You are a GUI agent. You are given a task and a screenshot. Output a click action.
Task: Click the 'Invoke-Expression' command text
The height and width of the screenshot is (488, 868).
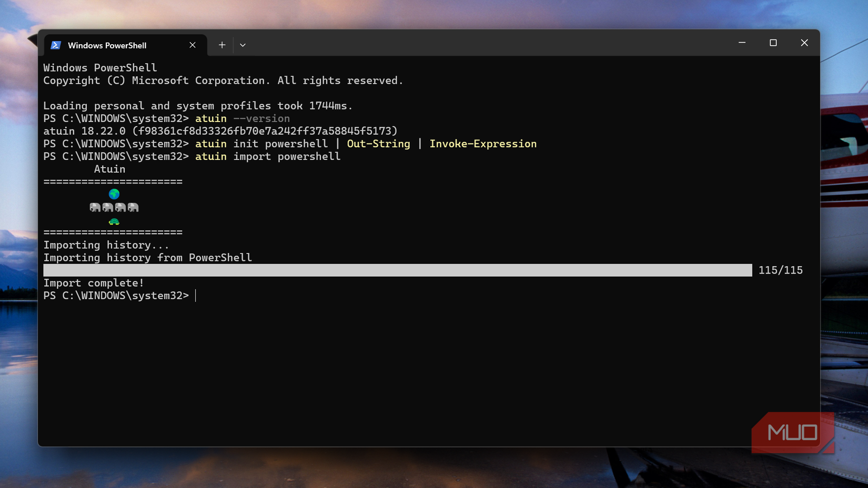[x=483, y=144]
